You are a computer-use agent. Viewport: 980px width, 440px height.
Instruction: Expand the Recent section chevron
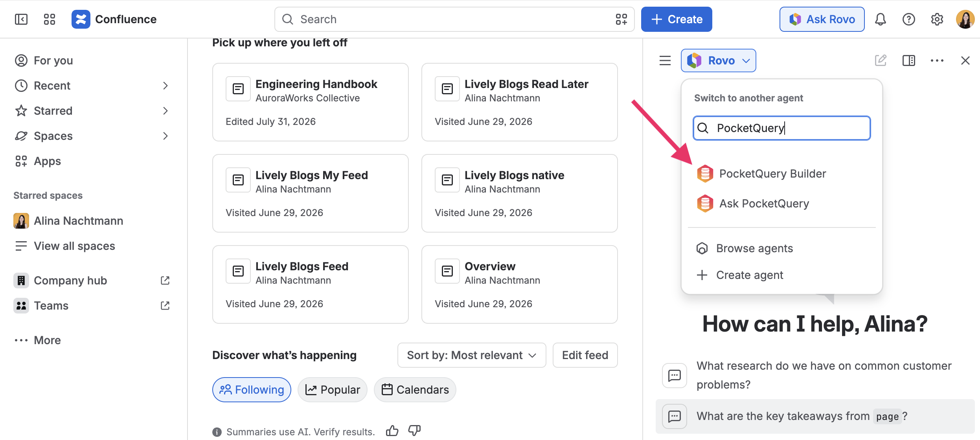click(x=165, y=86)
